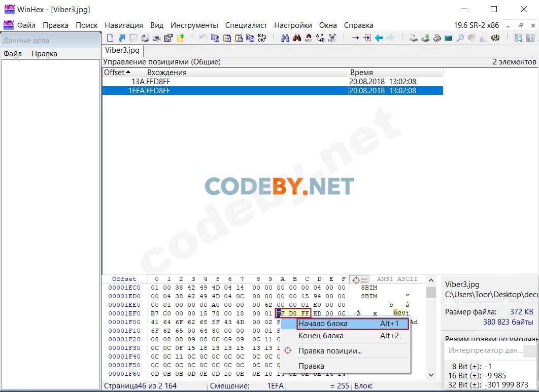The width and height of the screenshot is (539, 392).
Task: Select the 1EFA FFD8FF position row
Action: (x=273, y=91)
